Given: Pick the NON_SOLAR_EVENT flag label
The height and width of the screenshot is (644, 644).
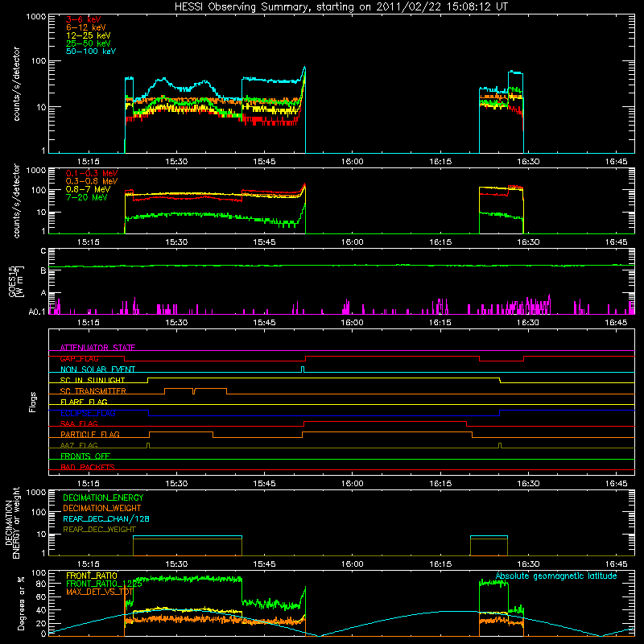Looking at the screenshot, I should click(x=97, y=369).
